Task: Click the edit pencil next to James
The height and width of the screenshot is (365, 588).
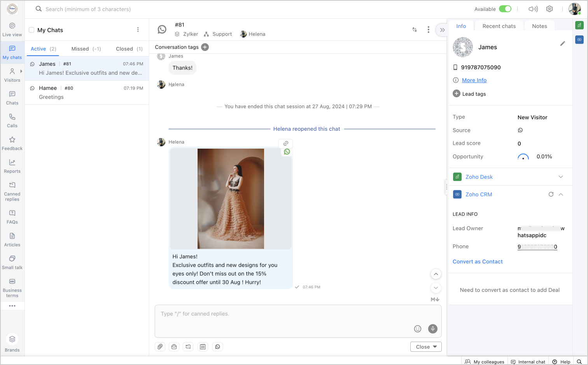Action: tap(562, 44)
